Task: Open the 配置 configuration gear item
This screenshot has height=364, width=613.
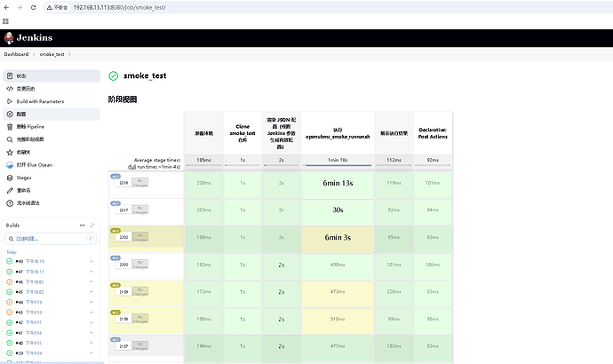Action: [x=21, y=115]
